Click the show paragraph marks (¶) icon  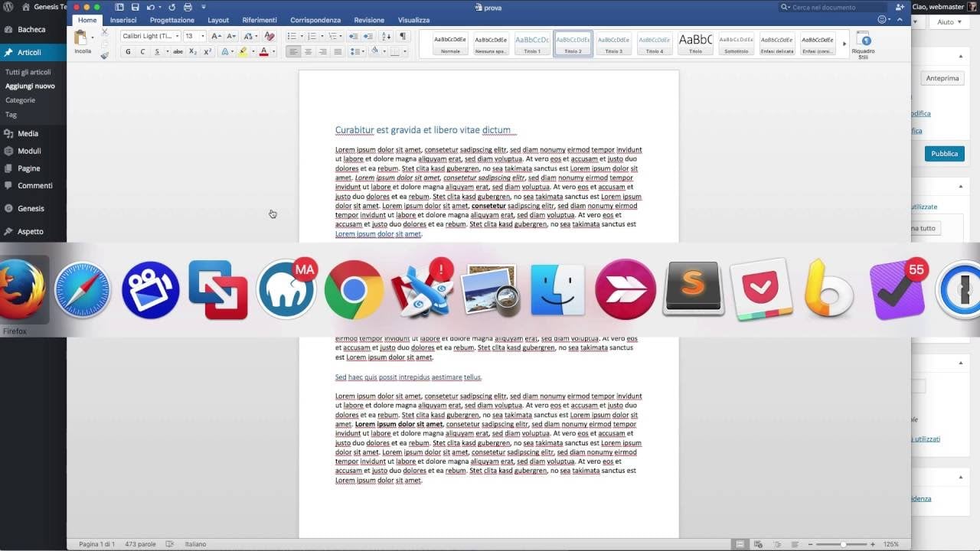pyautogui.click(x=403, y=36)
